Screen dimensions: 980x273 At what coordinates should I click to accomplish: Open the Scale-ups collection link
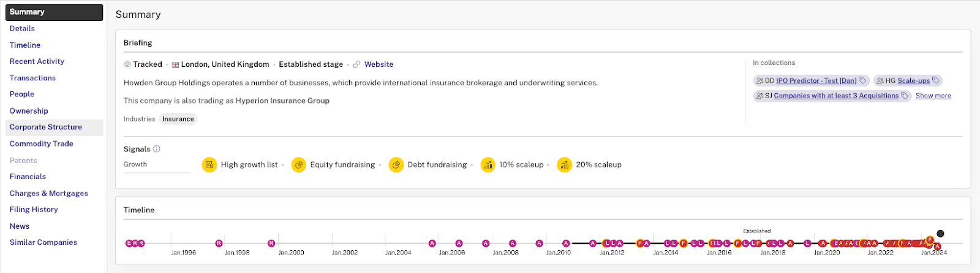913,80
